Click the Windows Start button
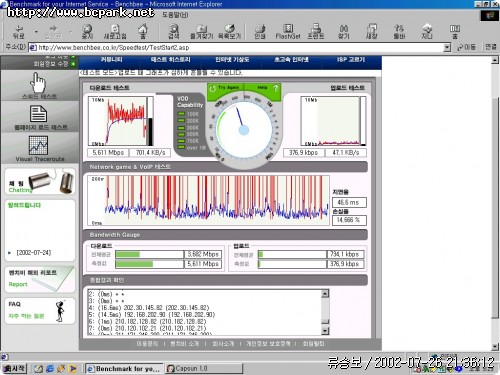The height and width of the screenshot is (375, 500). coord(14,368)
